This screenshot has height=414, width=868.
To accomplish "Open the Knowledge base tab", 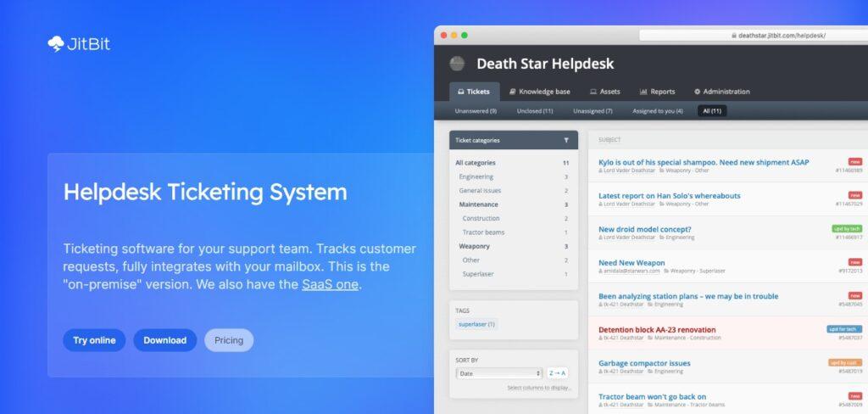I will click(540, 92).
